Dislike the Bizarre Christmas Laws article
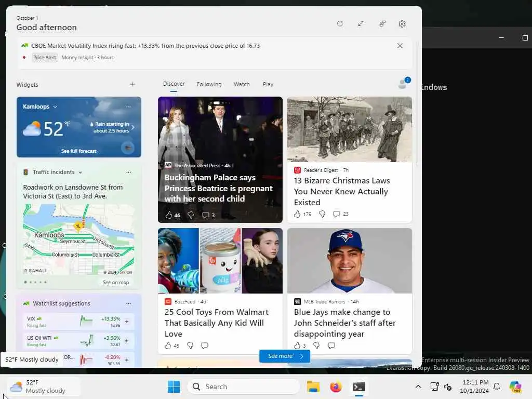532x399 pixels. [x=322, y=214]
